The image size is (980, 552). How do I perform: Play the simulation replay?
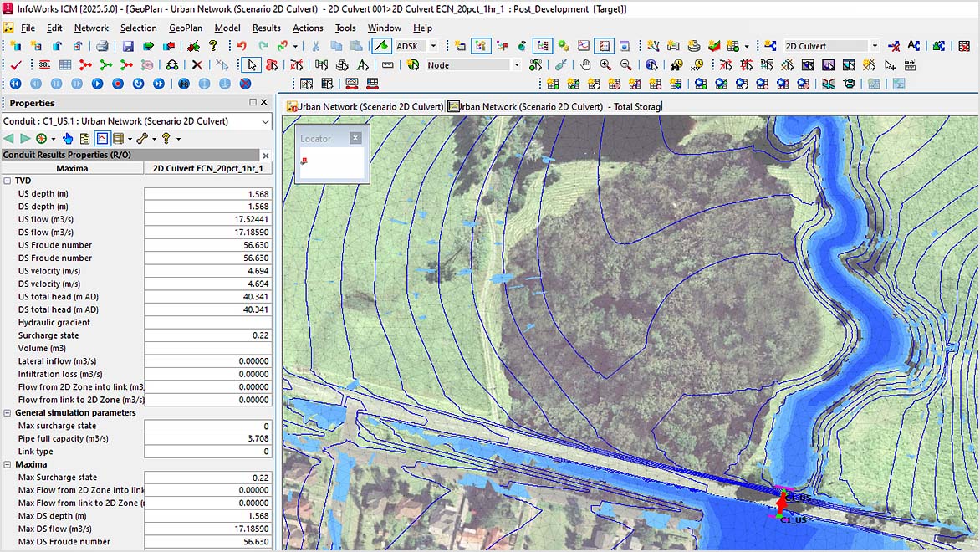[x=97, y=84]
